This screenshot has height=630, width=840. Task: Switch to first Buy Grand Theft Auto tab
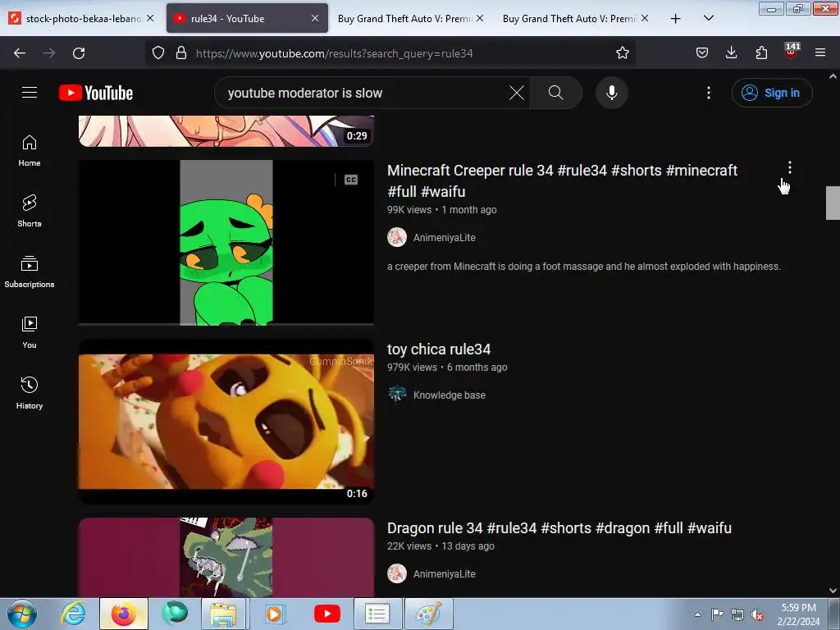tap(411, 19)
